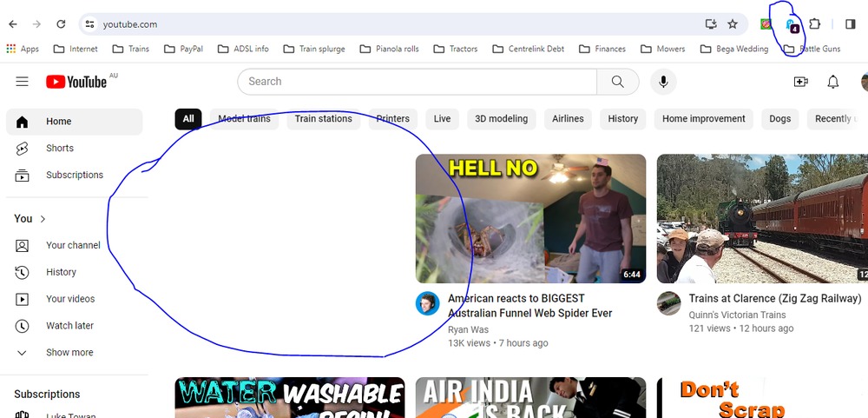Open Ryan Was channel avatar
This screenshot has height=418, width=868.
pos(427,304)
